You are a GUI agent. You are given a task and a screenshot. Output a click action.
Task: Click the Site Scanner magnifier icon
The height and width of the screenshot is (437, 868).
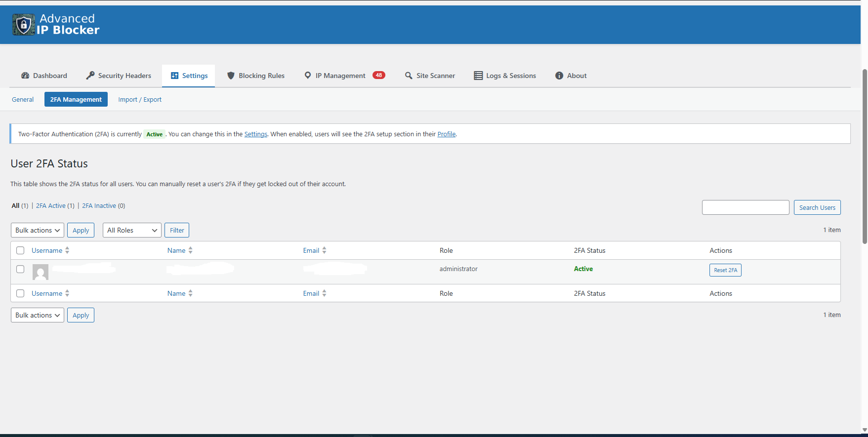point(409,76)
